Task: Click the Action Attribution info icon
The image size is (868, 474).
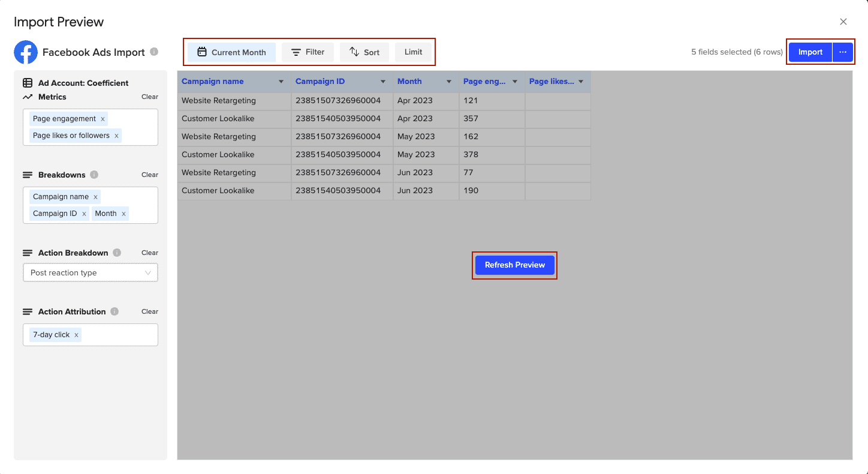Action: (x=114, y=311)
